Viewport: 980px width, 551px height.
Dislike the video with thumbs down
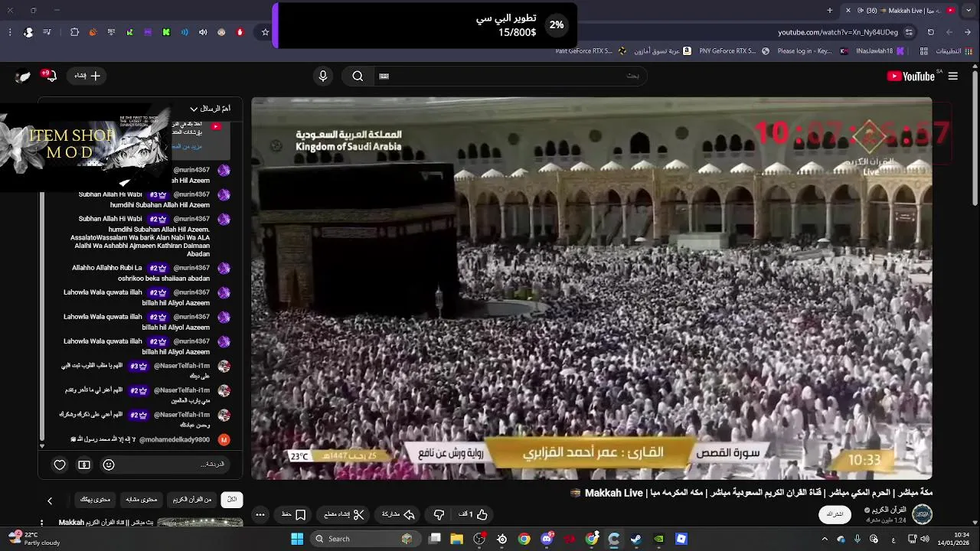[439, 514]
